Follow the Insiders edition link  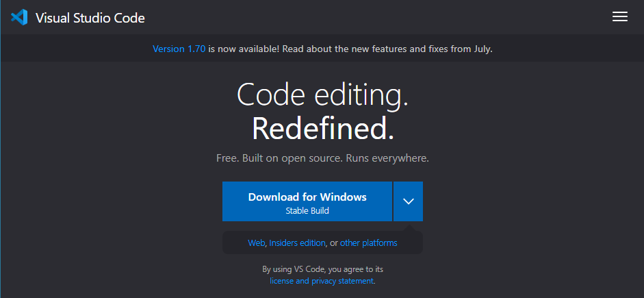pyautogui.click(x=297, y=243)
